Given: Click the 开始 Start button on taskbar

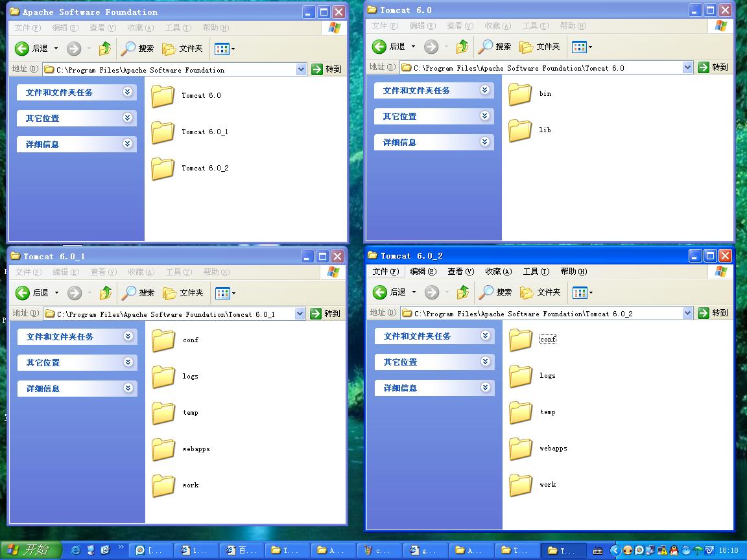Looking at the screenshot, I should tap(30, 550).
